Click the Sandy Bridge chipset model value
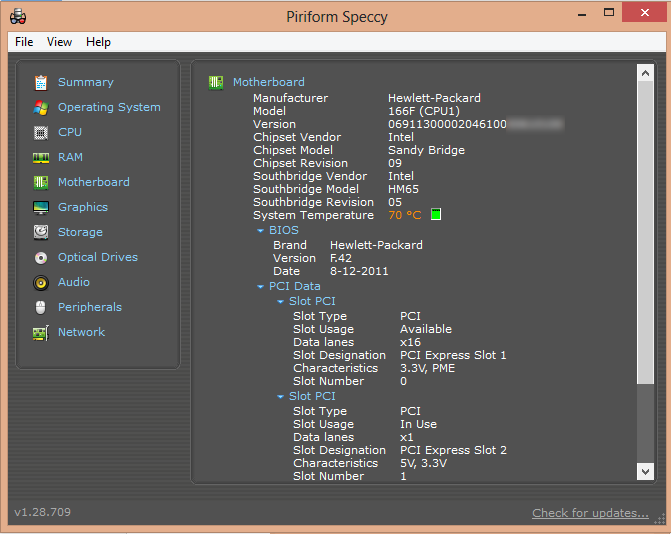Image resolution: width=671 pixels, height=534 pixels. [x=426, y=150]
